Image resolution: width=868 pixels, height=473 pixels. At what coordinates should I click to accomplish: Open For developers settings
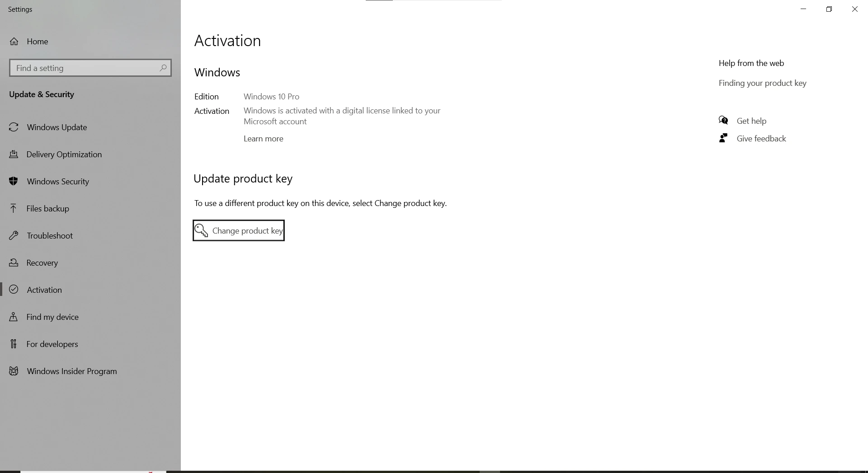point(90,344)
